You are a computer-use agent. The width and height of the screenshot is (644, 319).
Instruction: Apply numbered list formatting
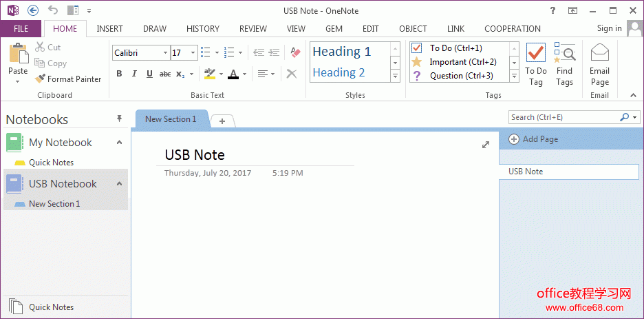click(x=229, y=52)
